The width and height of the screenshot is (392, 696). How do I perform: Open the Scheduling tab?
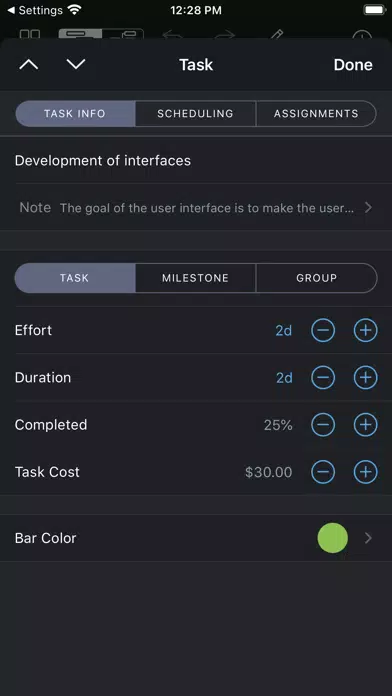[x=196, y=114]
